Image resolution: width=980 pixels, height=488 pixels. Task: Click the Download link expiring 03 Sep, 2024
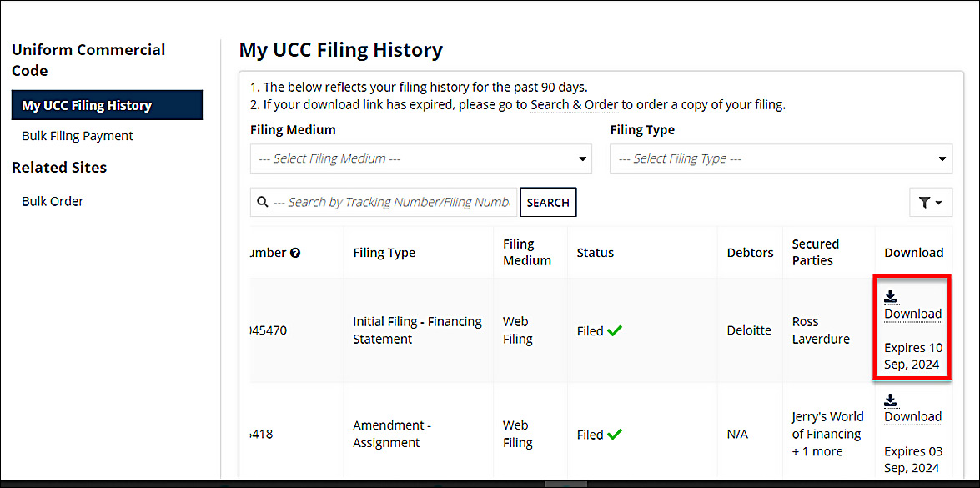(x=912, y=417)
